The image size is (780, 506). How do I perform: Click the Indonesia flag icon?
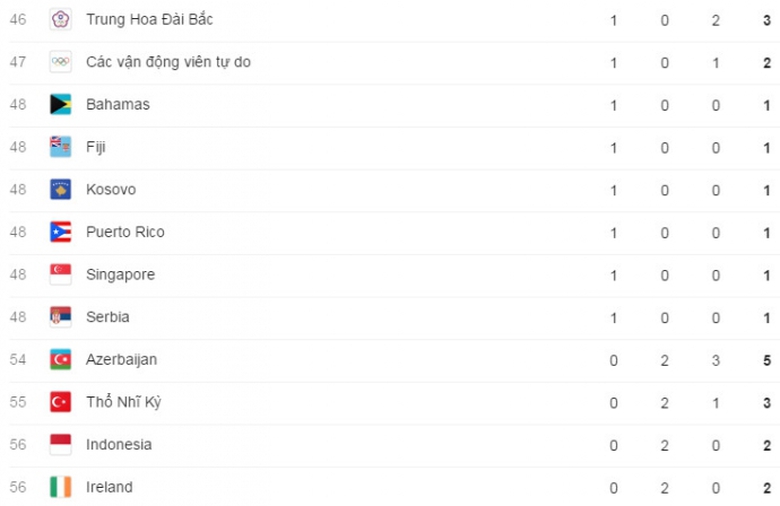click(x=60, y=445)
